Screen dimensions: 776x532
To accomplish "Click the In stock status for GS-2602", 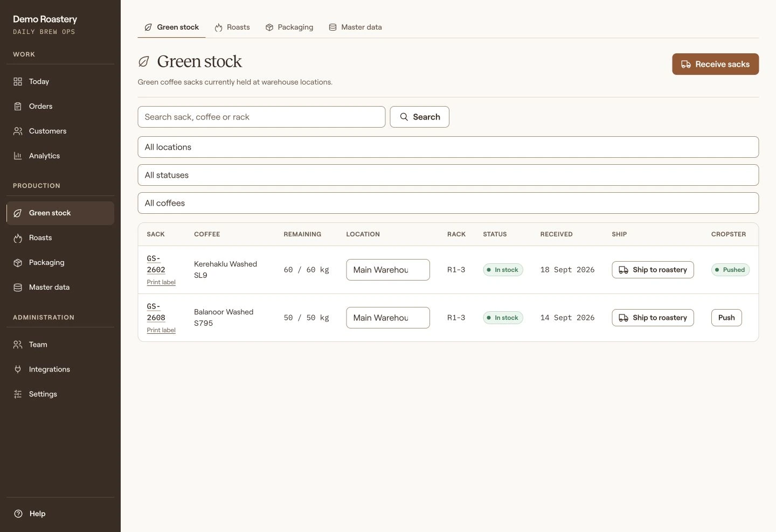I will click(x=503, y=270).
